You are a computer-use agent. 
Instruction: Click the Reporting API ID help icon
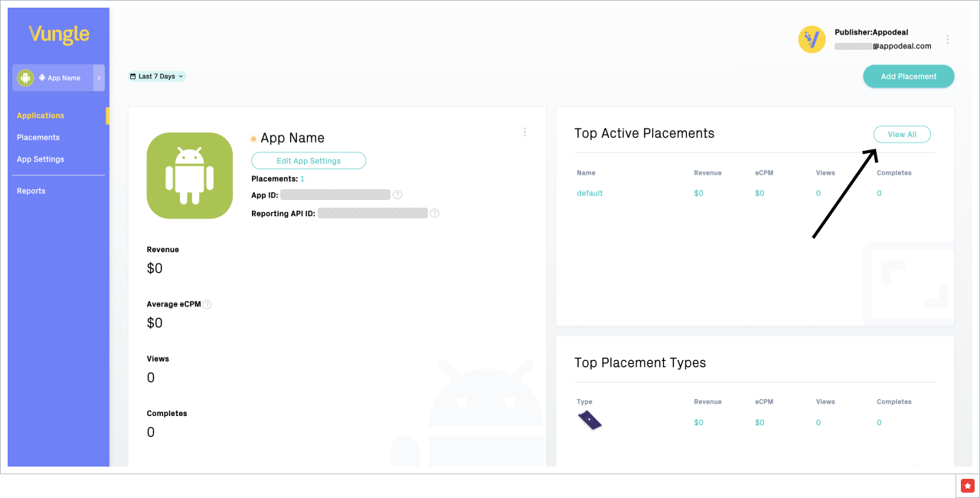[x=434, y=213]
